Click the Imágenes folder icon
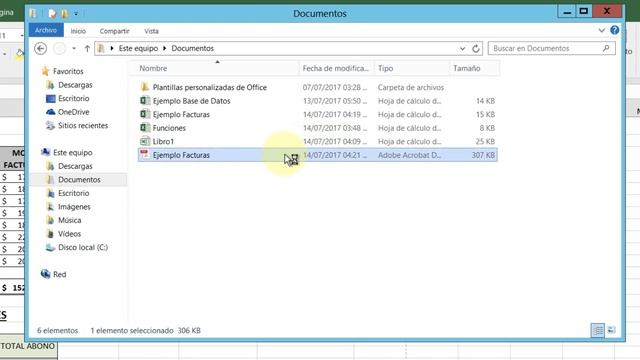Image resolution: width=640 pixels, height=360 pixels. [50, 207]
